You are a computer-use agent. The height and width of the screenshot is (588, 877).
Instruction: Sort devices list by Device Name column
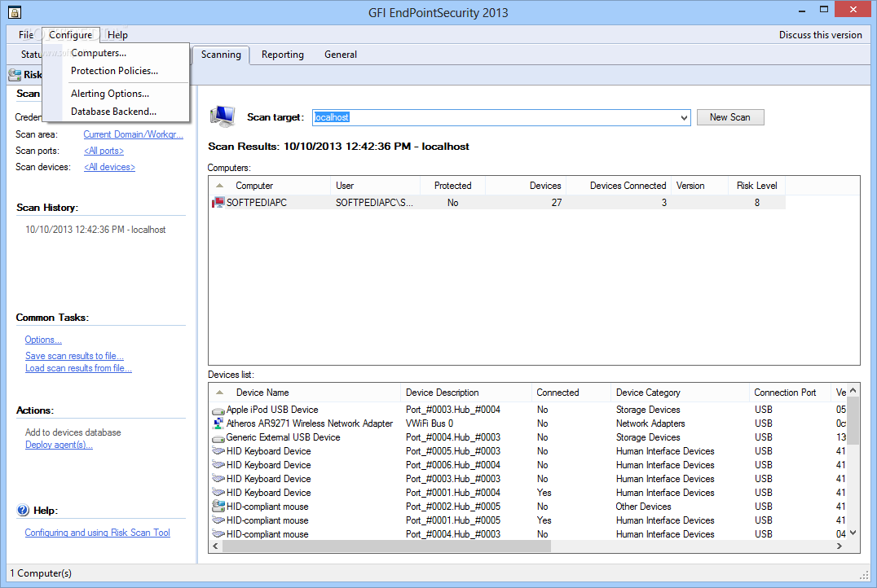tap(305, 393)
